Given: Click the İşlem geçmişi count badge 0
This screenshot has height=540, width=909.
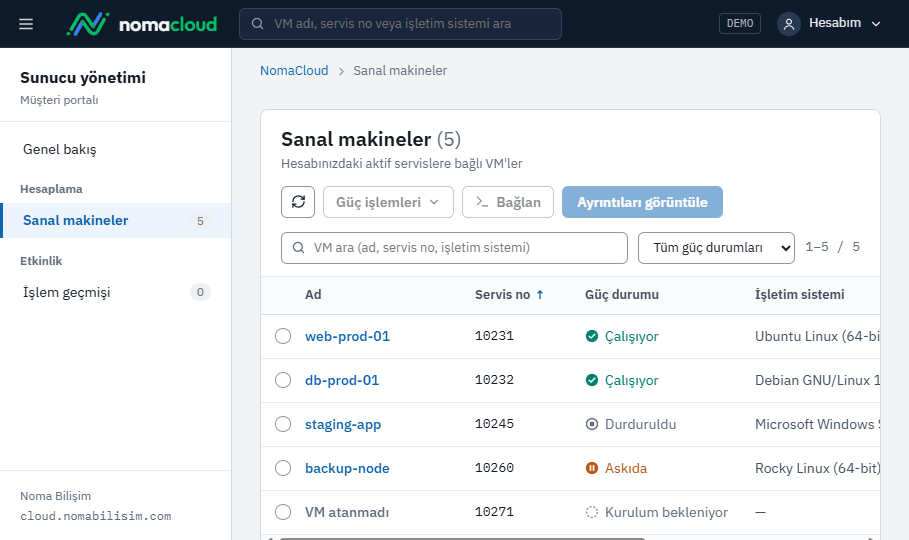Looking at the screenshot, I should [x=200, y=292].
